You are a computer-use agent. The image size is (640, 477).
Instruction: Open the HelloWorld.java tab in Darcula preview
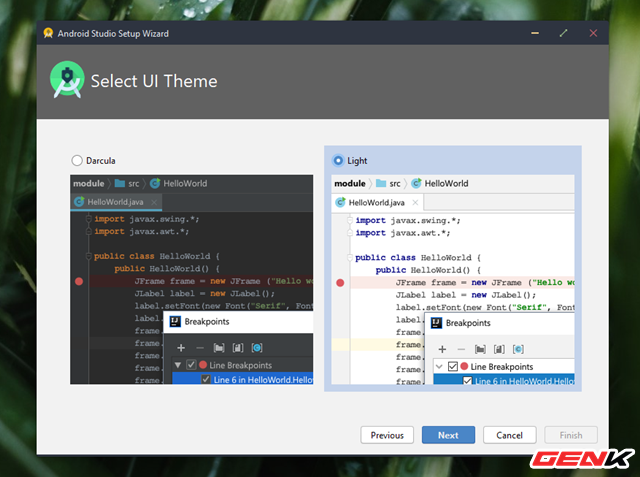[113, 202]
